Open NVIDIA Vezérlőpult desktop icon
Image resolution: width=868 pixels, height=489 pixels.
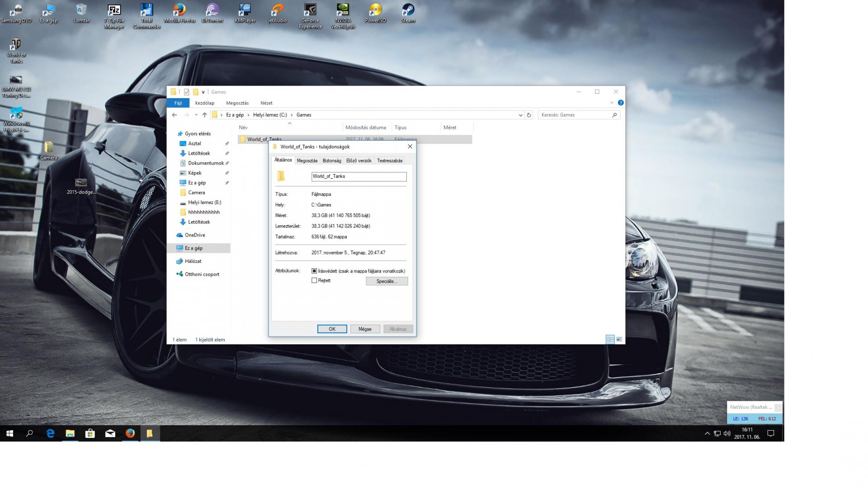tap(343, 16)
